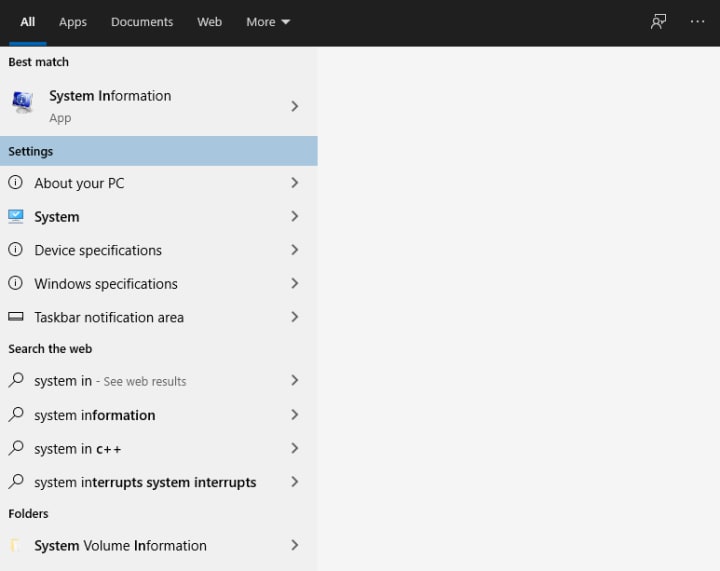The width and height of the screenshot is (720, 571).
Task: Switch to the Apps tab
Action: click(x=73, y=22)
